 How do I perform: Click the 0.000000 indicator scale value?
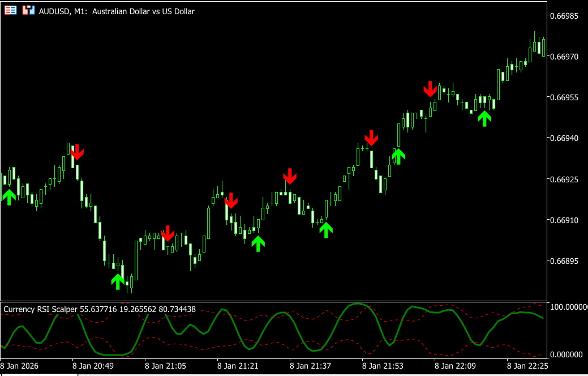[x=569, y=354]
